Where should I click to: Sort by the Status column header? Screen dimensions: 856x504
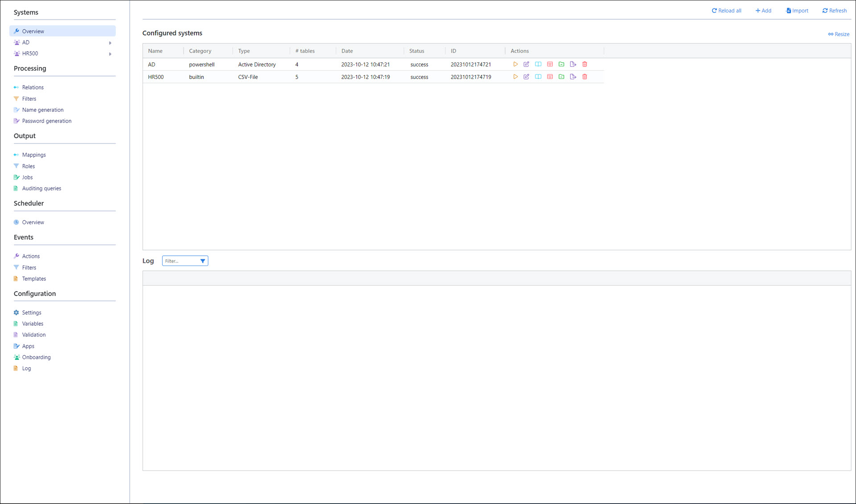point(416,51)
